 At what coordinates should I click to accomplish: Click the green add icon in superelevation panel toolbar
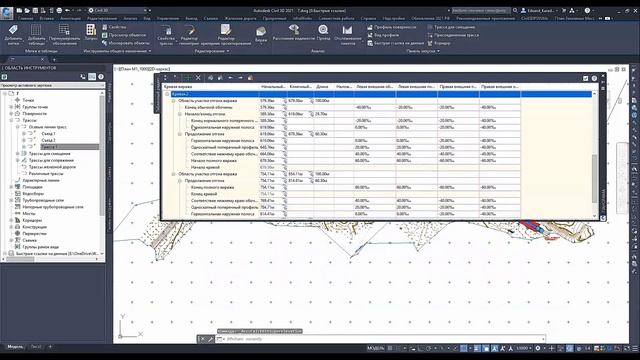tap(188, 78)
